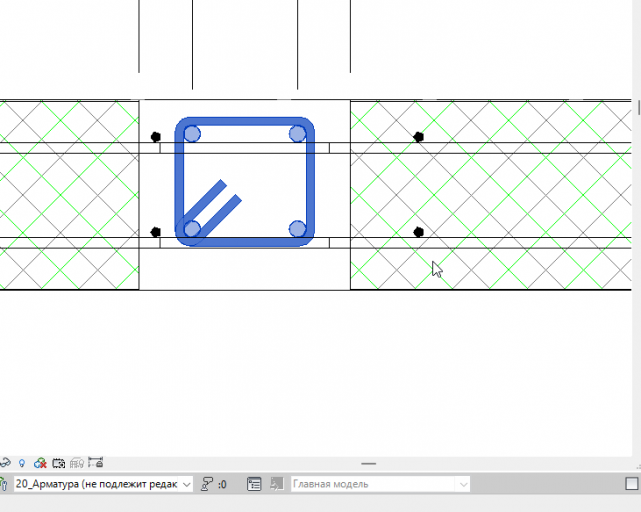Click the upper black rebar dot in right hatched wall
The image size is (641, 512).
click(x=418, y=137)
